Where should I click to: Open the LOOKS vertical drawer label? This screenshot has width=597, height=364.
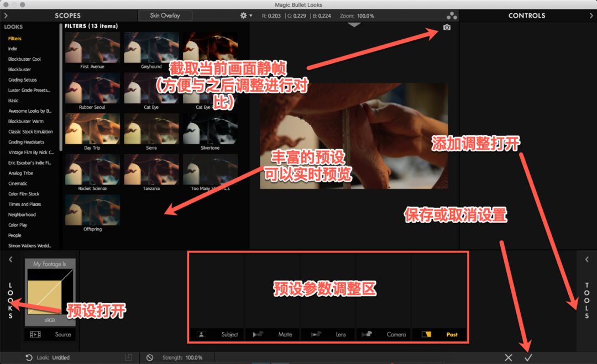point(11,300)
